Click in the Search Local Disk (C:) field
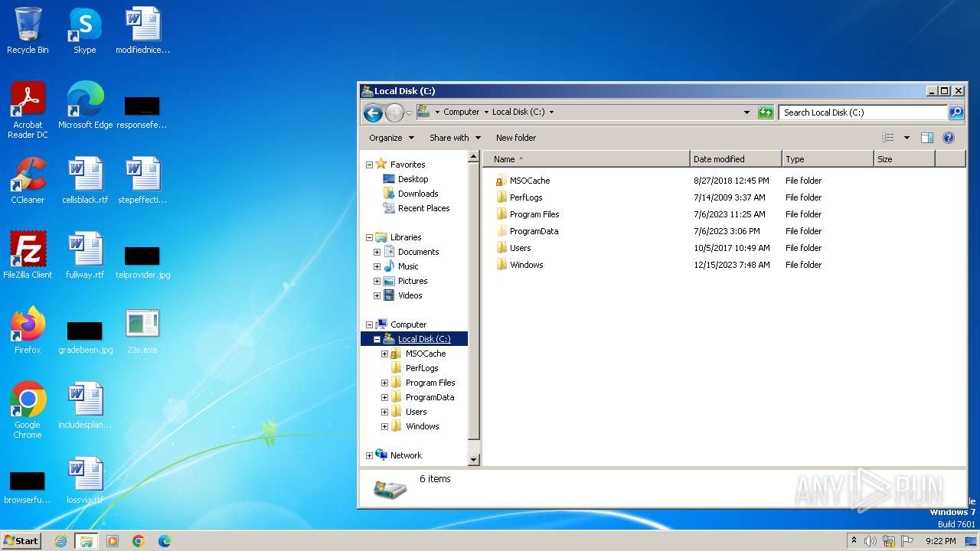 864,112
